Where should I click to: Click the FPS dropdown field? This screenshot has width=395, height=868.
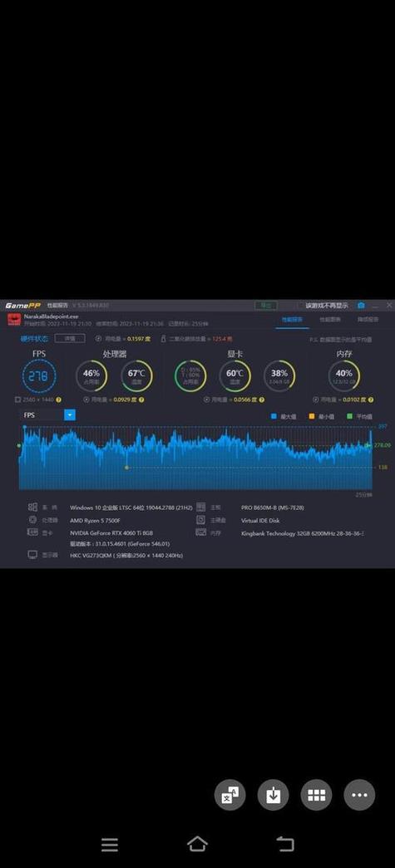[47, 414]
